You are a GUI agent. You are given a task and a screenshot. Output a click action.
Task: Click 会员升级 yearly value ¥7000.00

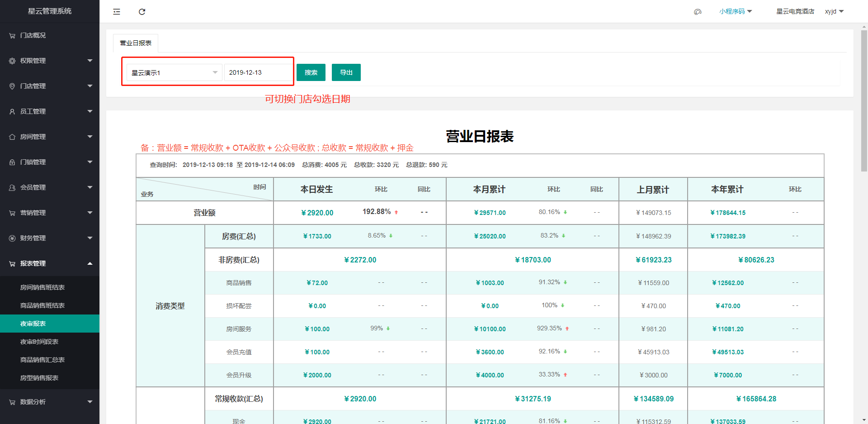coord(728,375)
